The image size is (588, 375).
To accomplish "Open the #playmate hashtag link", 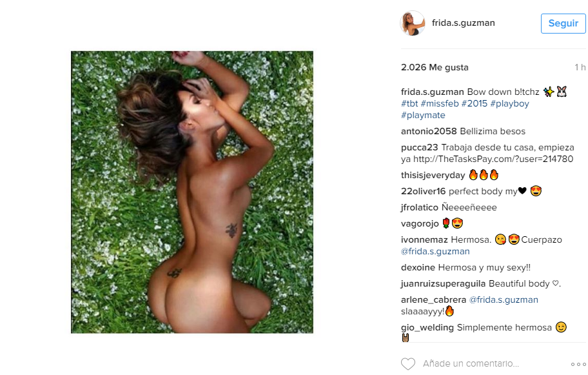I will 423,116.
